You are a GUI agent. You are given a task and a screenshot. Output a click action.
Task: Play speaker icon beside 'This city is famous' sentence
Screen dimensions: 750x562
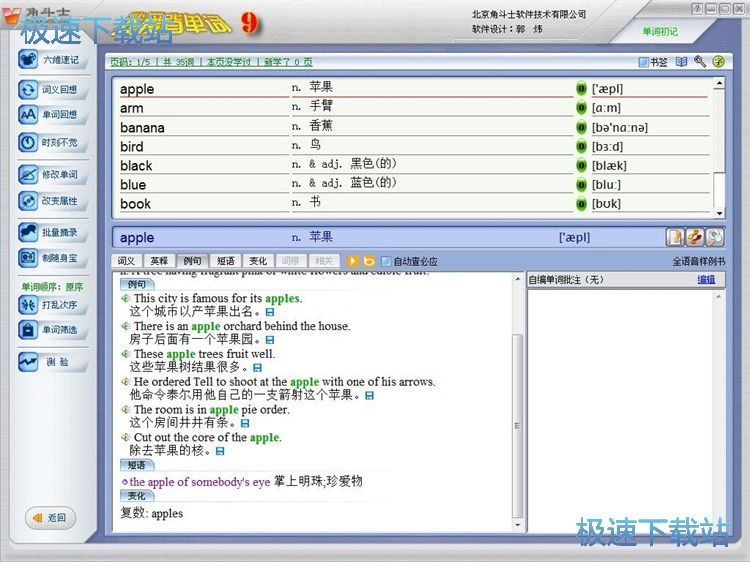pyautogui.click(x=126, y=298)
